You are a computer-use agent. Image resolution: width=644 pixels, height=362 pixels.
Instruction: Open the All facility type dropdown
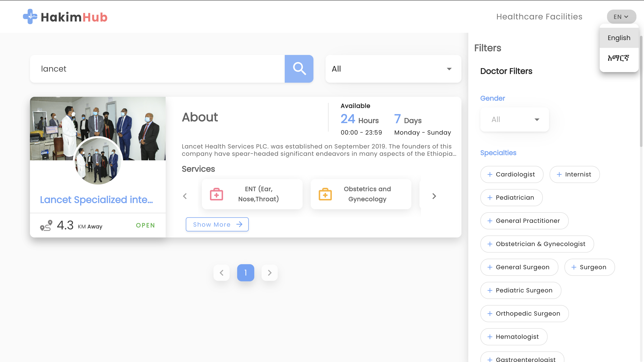point(393,69)
